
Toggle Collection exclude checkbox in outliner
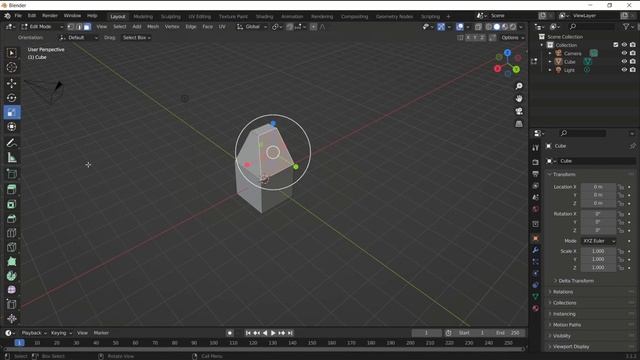point(616,45)
